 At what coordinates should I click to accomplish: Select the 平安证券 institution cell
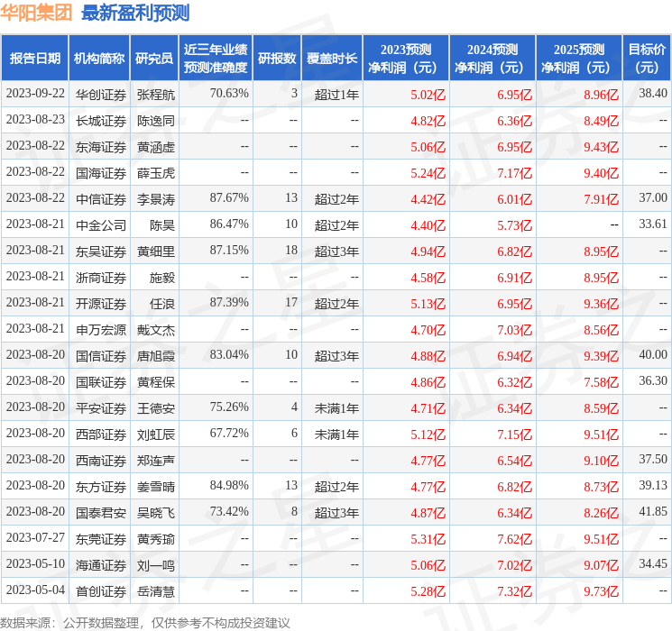101,408
